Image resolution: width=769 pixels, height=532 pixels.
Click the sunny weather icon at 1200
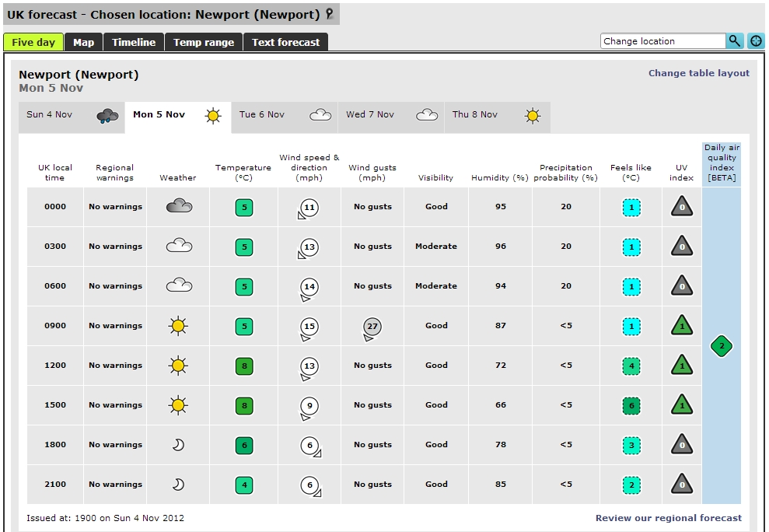coord(178,366)
